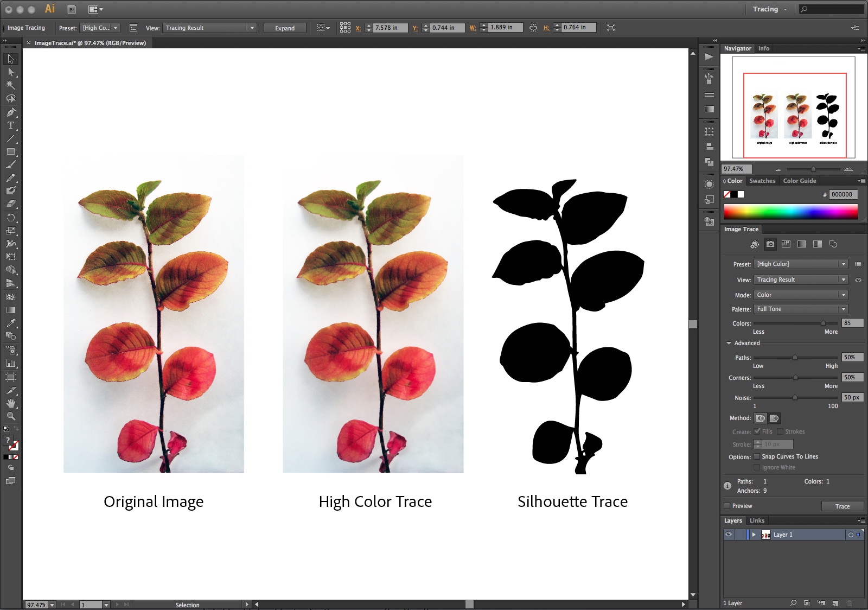
Task: Open the Palette dropdown showing Full Tone
Action: (800, 309)
